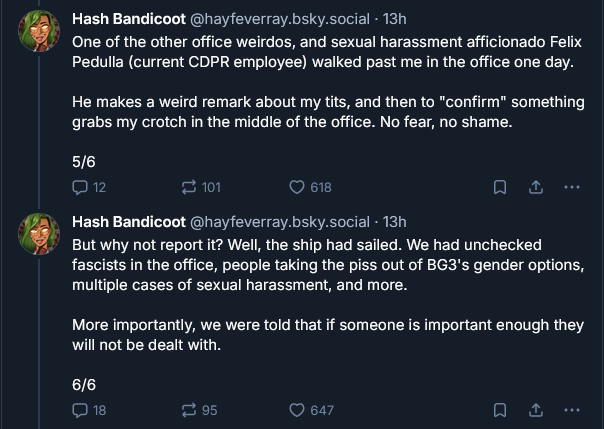This screenshot has width=604, height=429.
Task: Open the 13h timestamp of first post
Action: coord(395,19)
